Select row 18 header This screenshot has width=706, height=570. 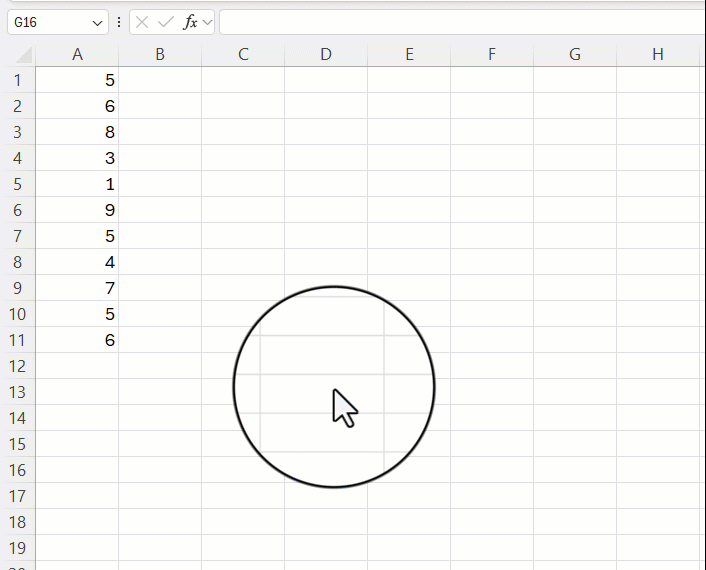coord(18,522)
